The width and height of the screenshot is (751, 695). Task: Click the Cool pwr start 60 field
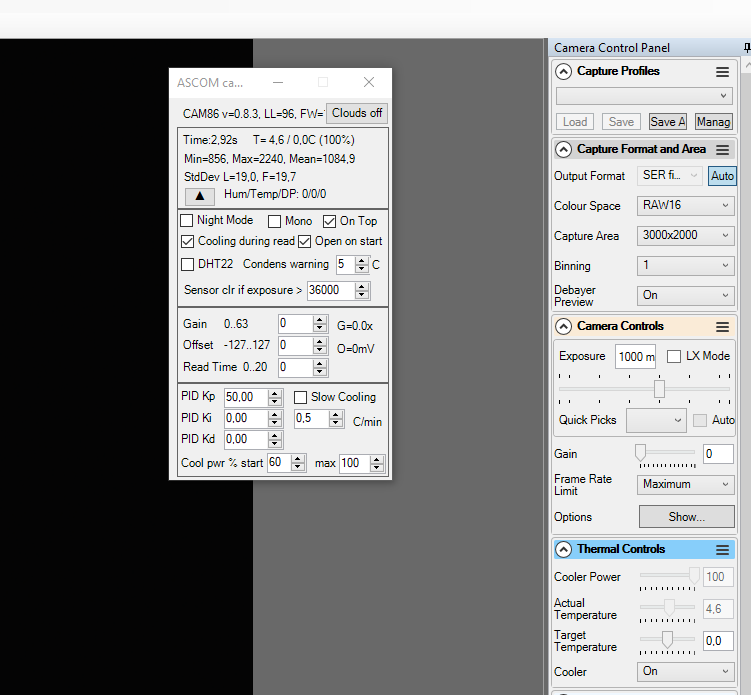tap(279, 463)
